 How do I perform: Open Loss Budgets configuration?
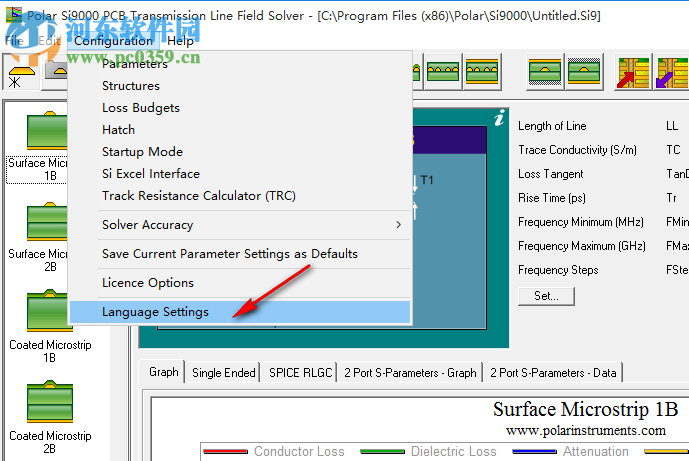click(240, 108)
